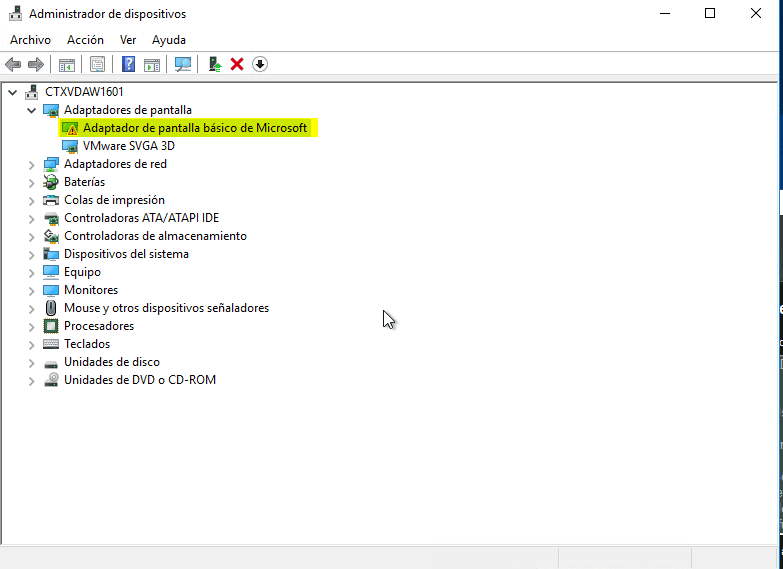Click the Controladoras ATA/ATAPI IDE icon
Viewport: 783px width, 569px height.
coord(51,218)
